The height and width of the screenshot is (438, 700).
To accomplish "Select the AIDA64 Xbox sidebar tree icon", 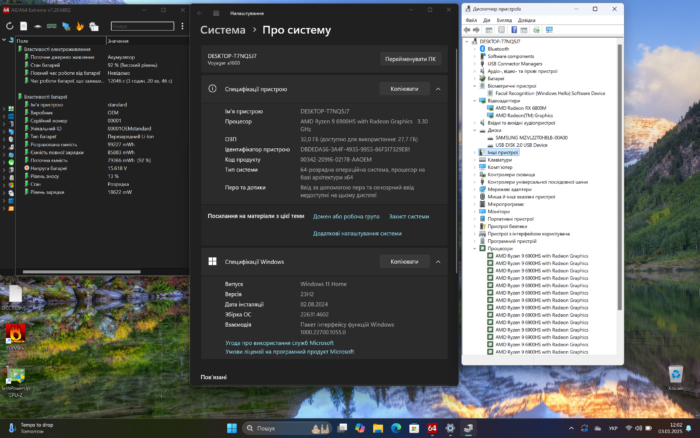I will (11, 162).
